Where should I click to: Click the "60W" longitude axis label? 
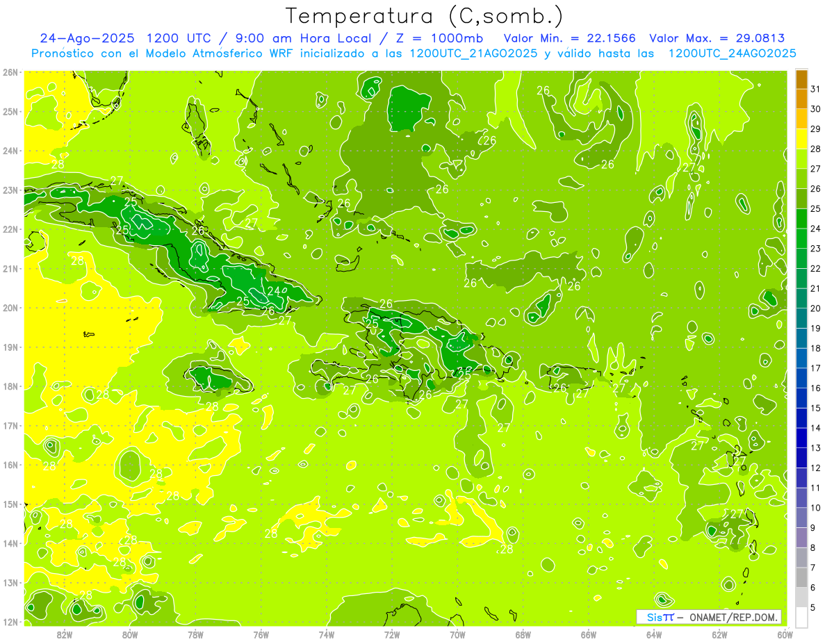pos(785,634)
